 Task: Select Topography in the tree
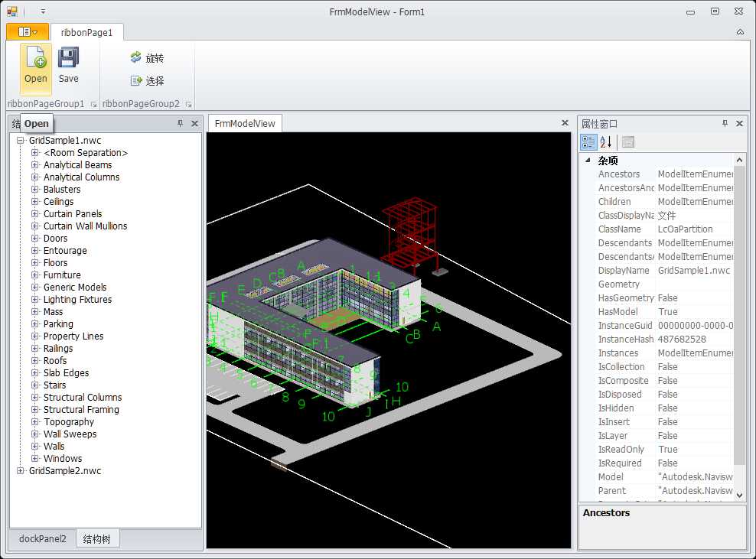tap(69, 421)
